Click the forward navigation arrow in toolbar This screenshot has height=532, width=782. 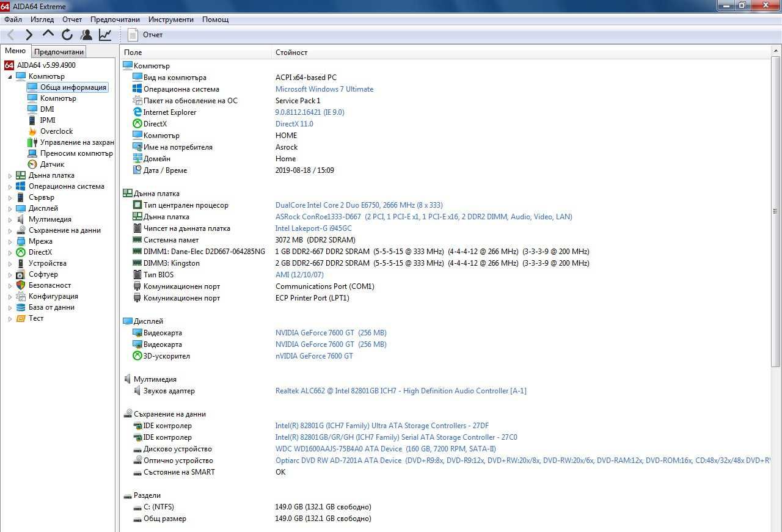pyautogui.click(x=29, y=35)
